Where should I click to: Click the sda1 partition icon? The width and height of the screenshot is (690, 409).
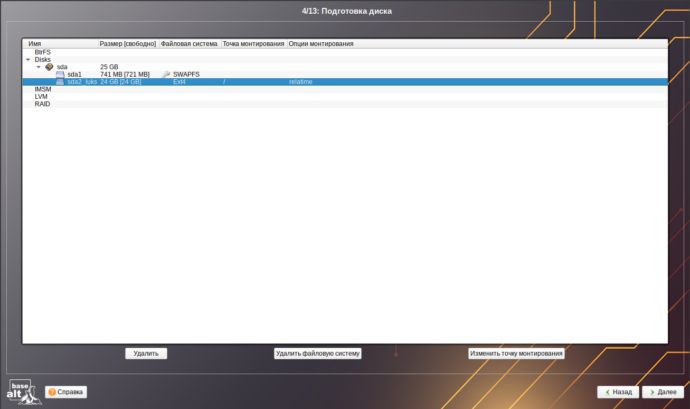click(x=60, y=74)
